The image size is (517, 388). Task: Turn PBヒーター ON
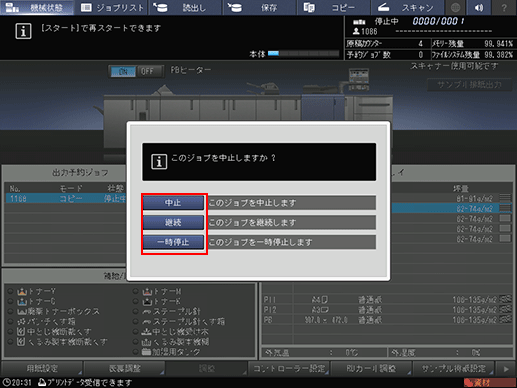tap(123, 71)
